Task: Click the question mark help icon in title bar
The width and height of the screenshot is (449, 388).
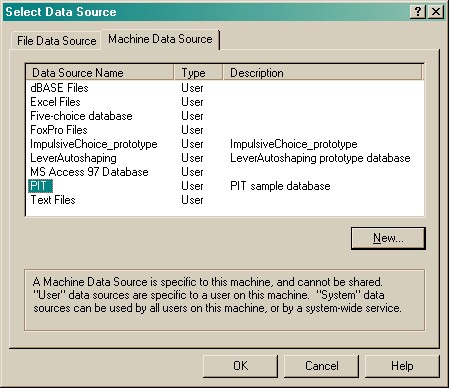Action: coord(418,12)
